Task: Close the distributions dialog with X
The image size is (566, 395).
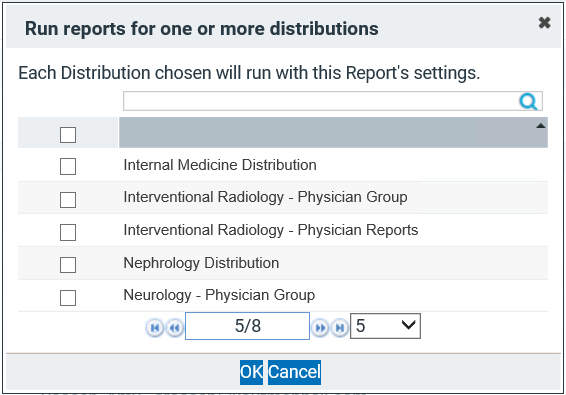Action: pos(544,23)
